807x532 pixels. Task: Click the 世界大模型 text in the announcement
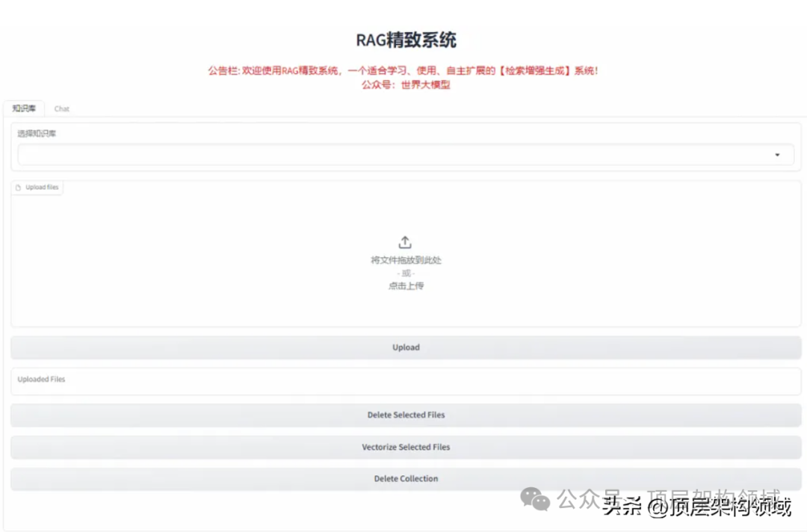427,84
